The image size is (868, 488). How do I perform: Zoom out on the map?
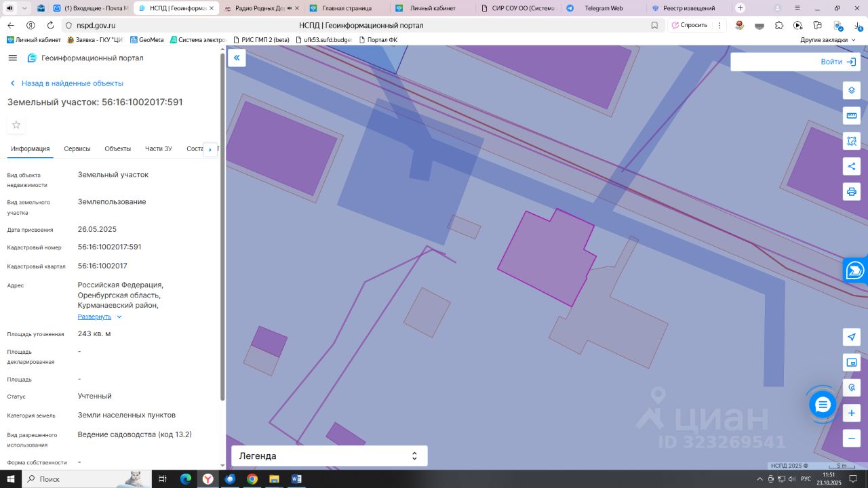click(852, 438)
